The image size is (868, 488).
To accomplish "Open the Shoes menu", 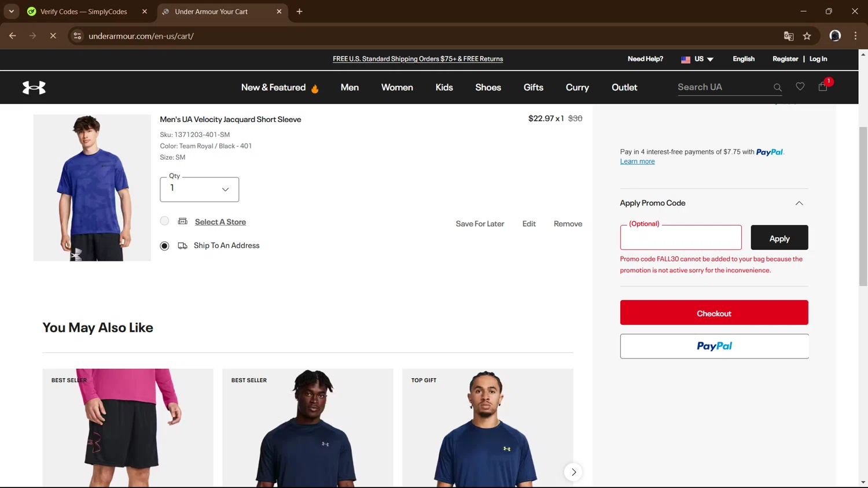I will tap(488, 87).
